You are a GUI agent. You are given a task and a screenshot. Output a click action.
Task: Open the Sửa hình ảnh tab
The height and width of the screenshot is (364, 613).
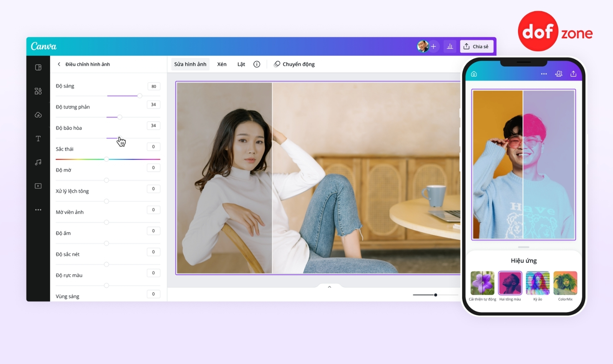point(190,64)
